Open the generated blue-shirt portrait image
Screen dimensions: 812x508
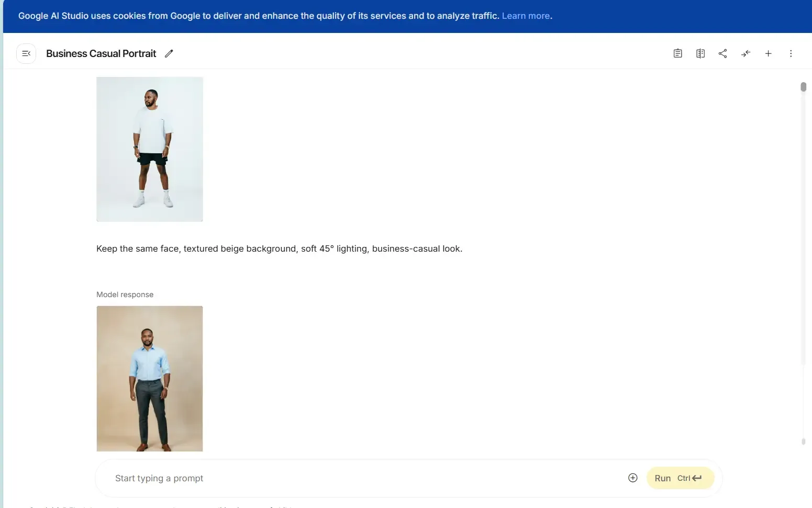click(150, 378)
